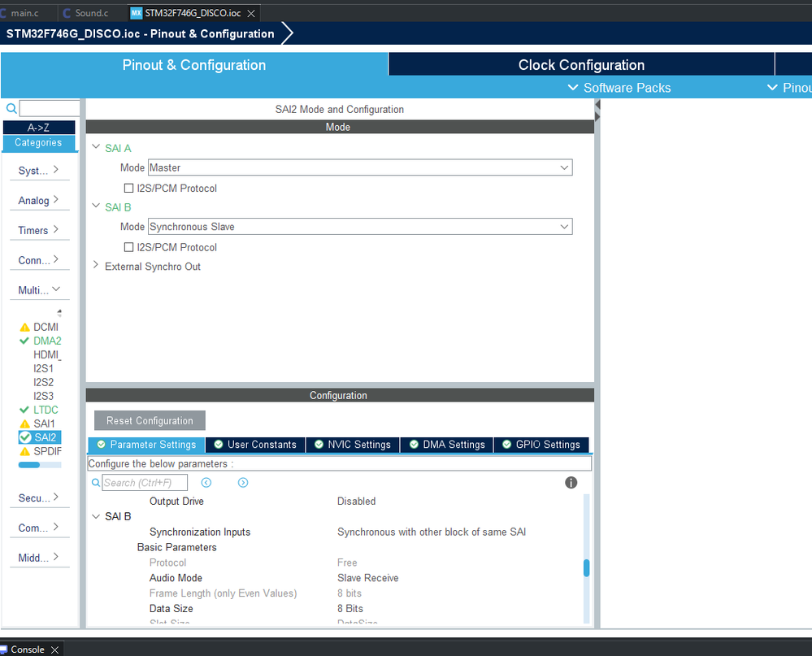812x656 pixels.
Task: Expand External Synchro Out section
Action: tap(95, 265)
